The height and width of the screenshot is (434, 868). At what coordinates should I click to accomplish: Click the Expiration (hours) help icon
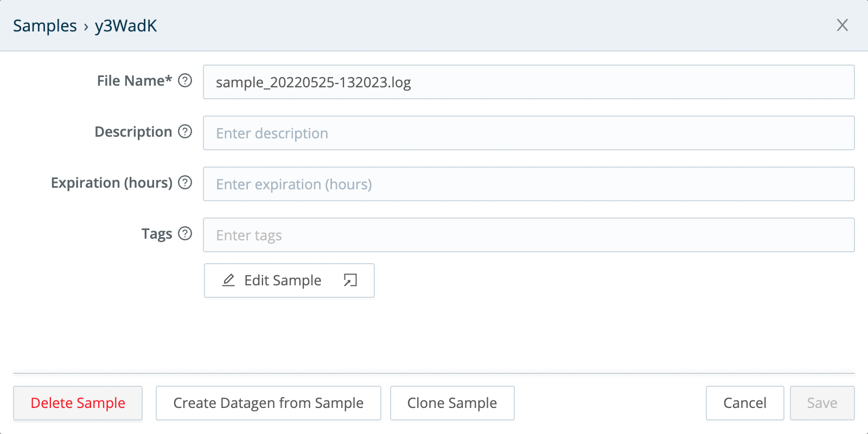186,183
